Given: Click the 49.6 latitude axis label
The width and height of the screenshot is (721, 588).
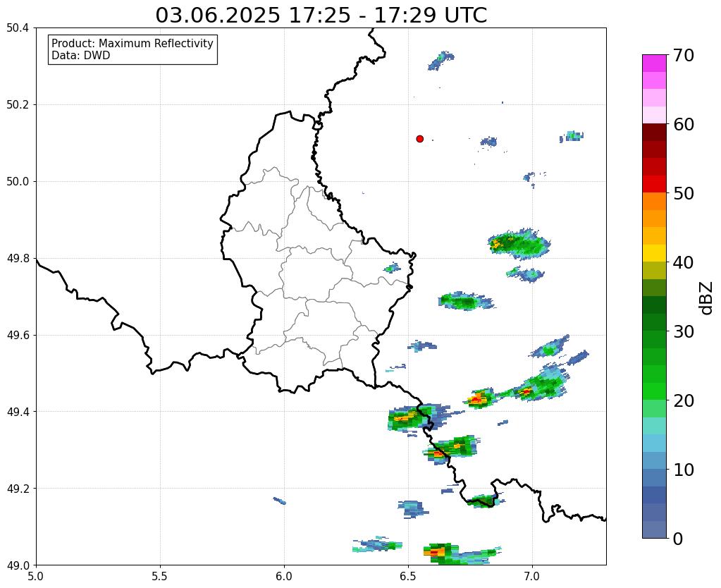Looking at the screenshot, I should [x=18, y=336].
